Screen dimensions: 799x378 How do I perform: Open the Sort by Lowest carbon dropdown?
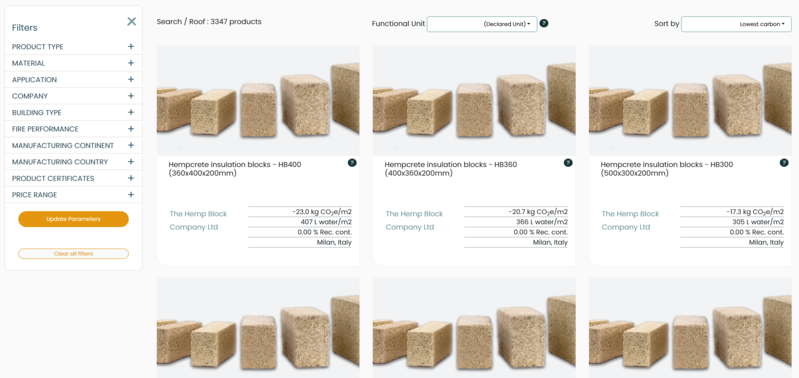coord(736,24)
